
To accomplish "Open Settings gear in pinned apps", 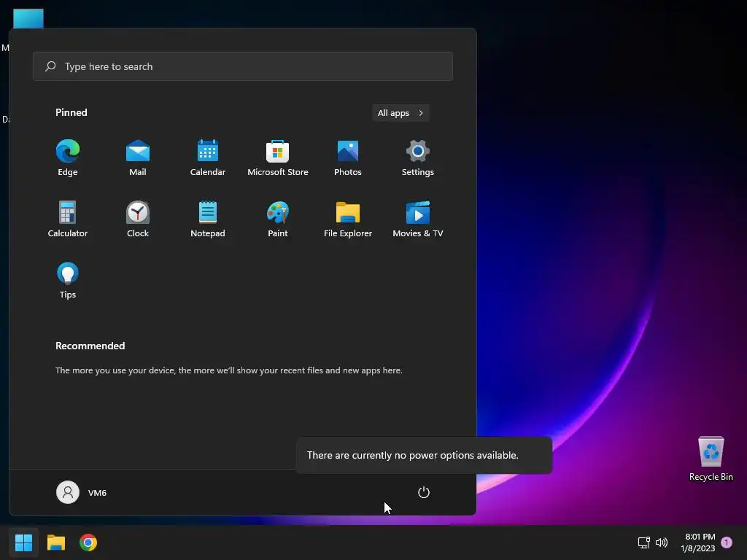I will pyautogui.click(x=418, y=158).
